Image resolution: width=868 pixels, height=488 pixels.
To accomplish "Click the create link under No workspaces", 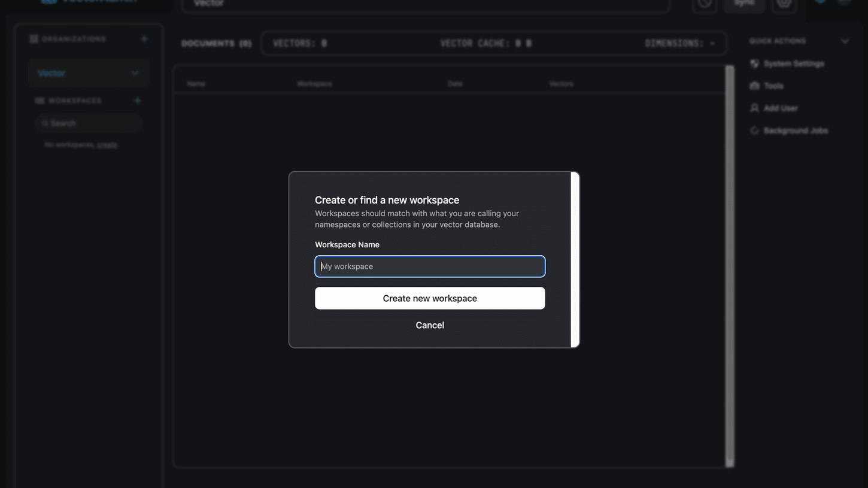I will coord(107,145).
